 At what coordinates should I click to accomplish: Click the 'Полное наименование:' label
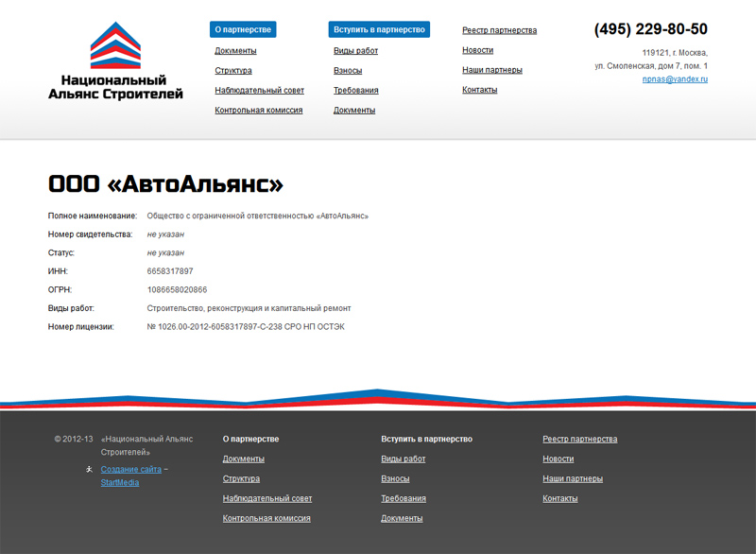(93, 216)
